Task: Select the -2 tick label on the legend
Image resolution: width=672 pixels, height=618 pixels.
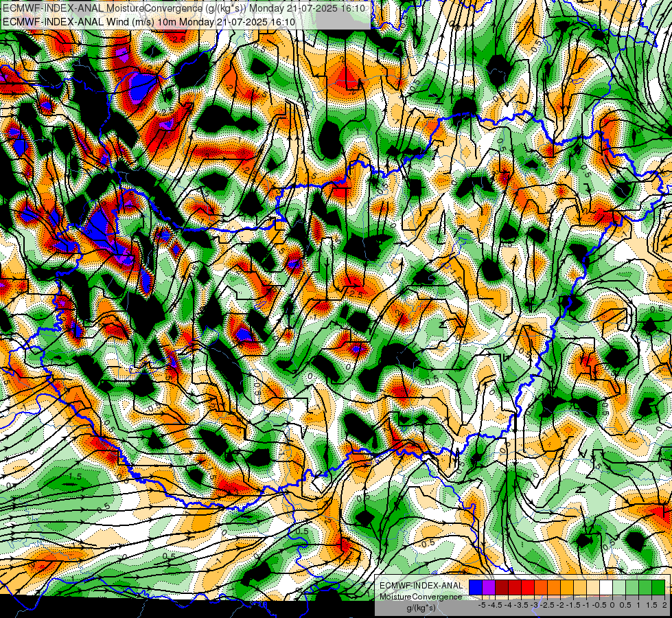Action: click(560, 605)
